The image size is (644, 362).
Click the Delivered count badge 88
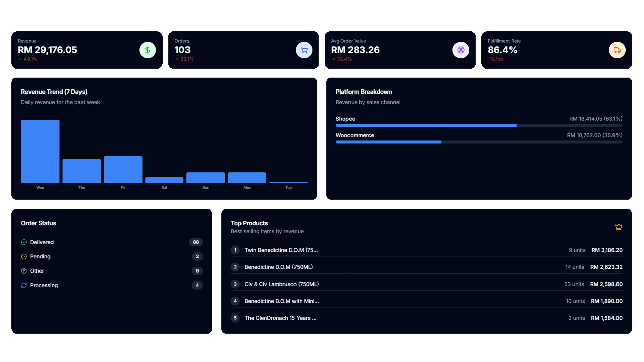[196, 242]
